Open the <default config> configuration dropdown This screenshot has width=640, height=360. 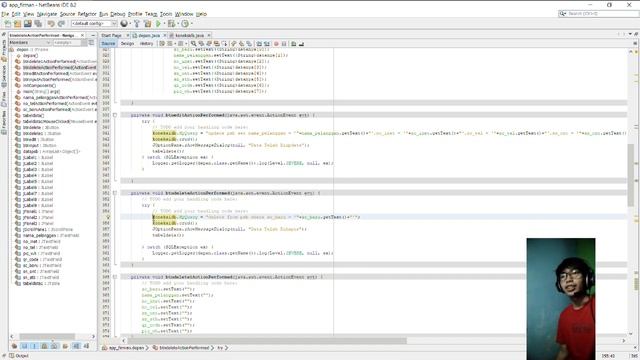(94, 24)
